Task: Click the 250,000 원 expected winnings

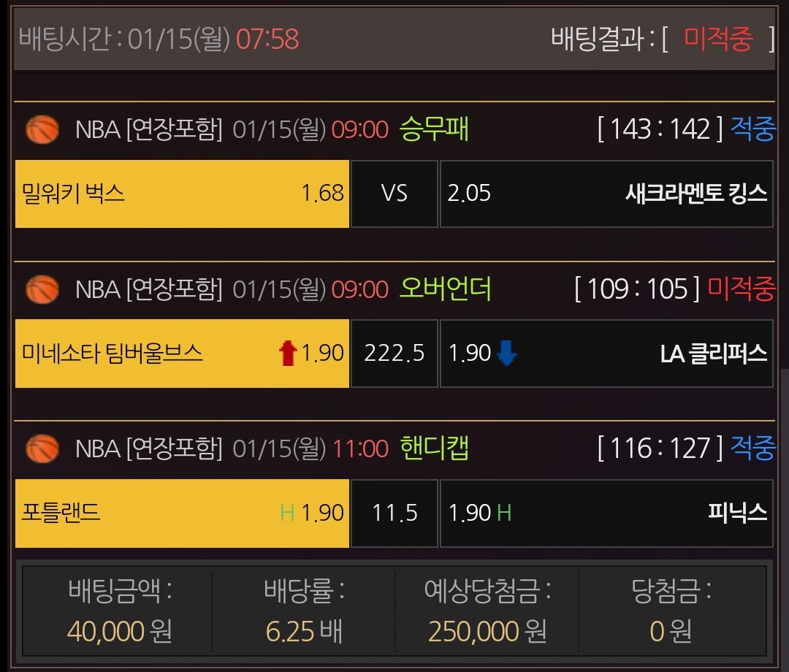Action: 487,631
